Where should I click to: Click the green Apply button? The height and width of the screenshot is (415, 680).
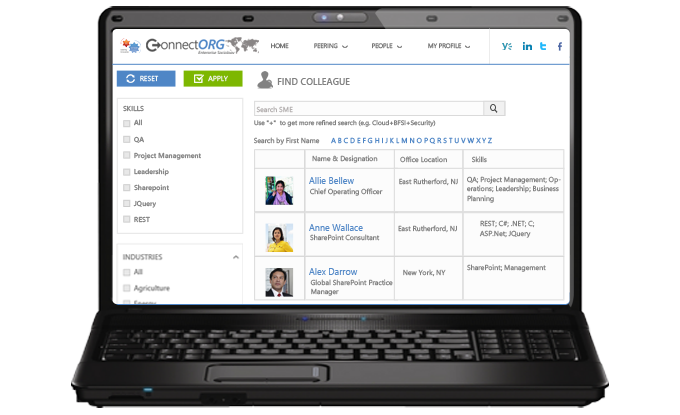[x=213, y=78]
